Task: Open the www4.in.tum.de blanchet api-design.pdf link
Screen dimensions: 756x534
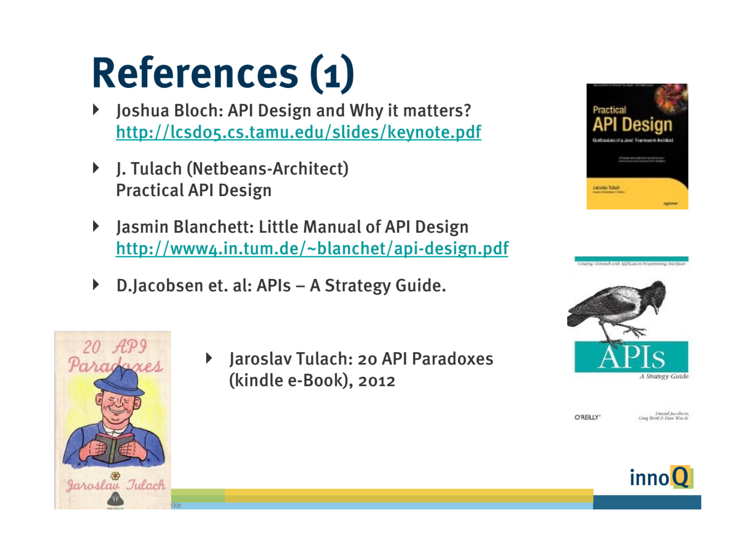Action: pyautogui.click(x=312, y=249)
